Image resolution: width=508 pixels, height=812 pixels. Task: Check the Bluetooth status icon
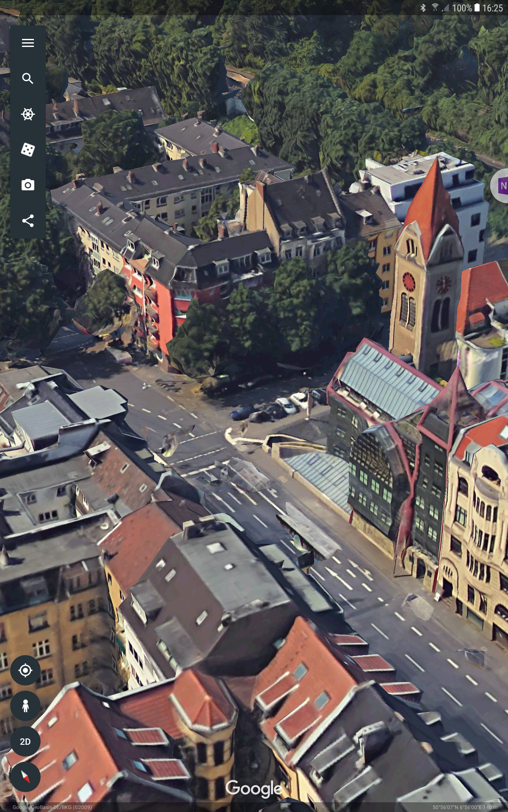click(x=423, y=8)
